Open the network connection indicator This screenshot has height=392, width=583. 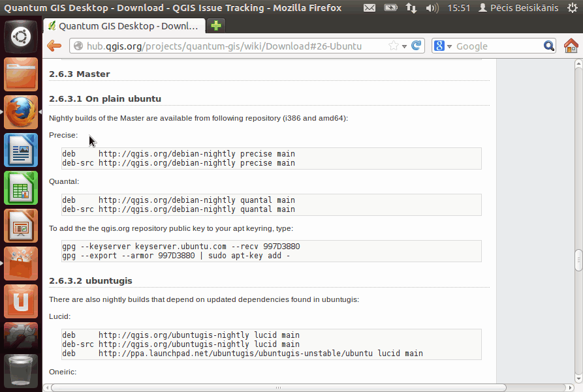[411, 8]
